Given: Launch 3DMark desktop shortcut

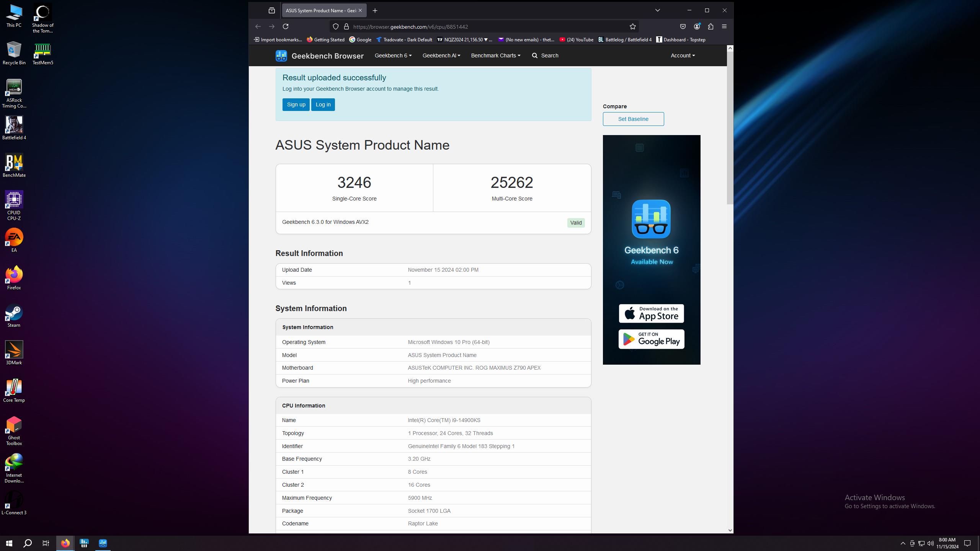Looking at the screenshot, I should 14,353.
